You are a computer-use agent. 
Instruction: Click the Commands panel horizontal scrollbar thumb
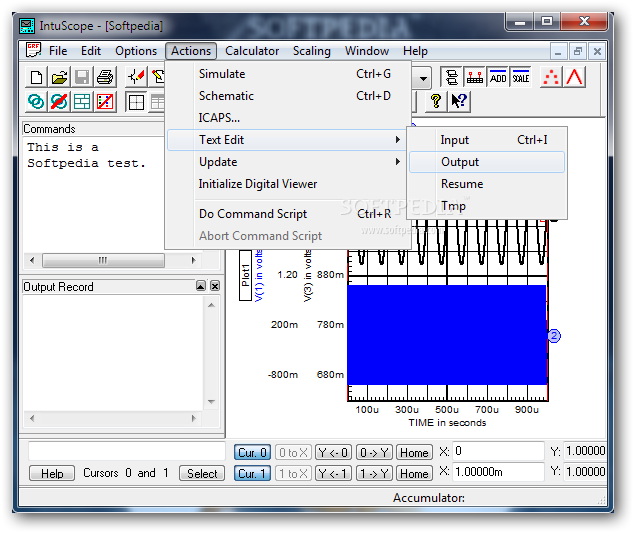[103, 260]
